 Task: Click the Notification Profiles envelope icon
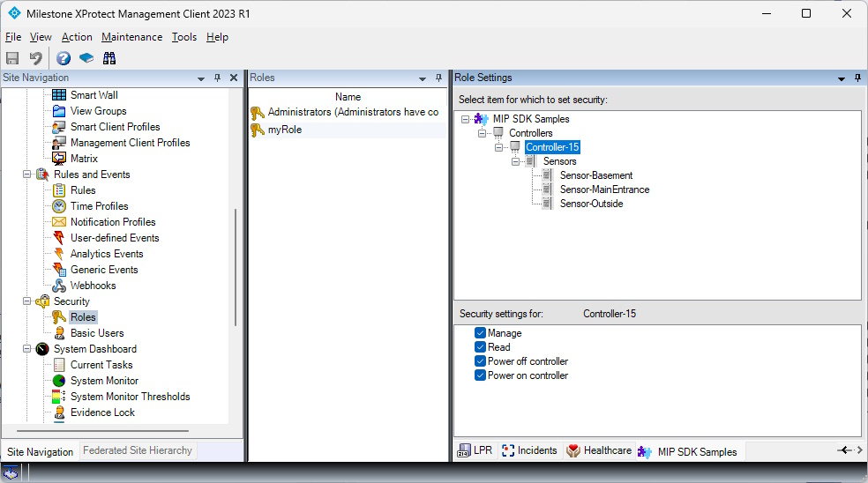[59, 222]
